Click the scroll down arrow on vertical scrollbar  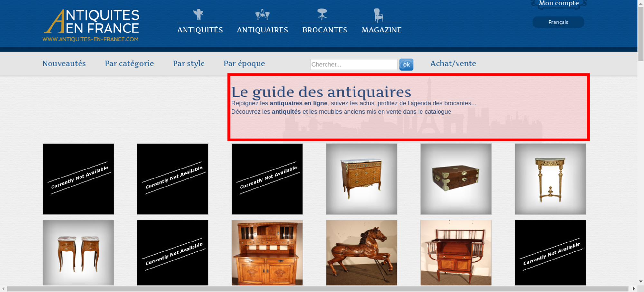pyautogui.click(x=640, y=281)
